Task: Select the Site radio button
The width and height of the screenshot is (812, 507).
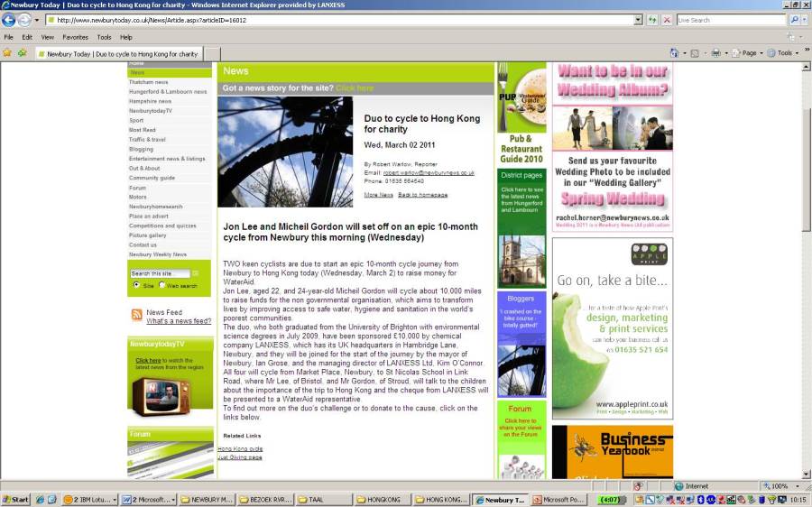Action: [x=136, y=285]
